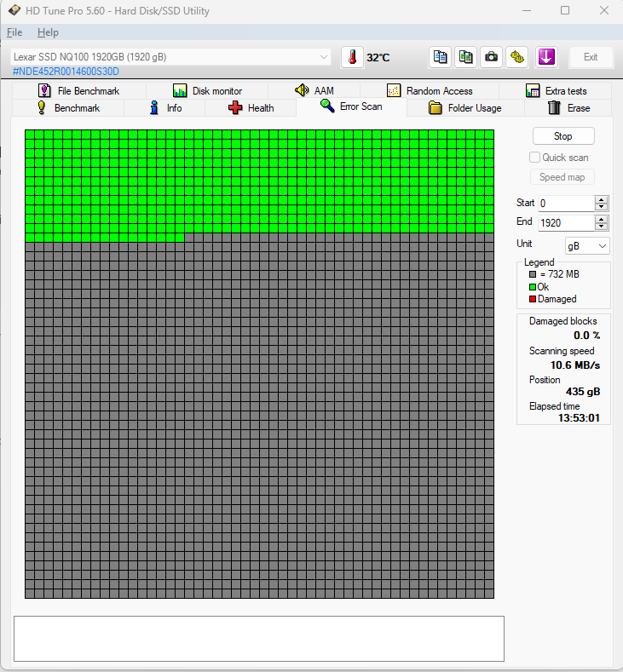Click the HD Tune Pro title bar icon
623x672 pixels.
coord(14,10)
